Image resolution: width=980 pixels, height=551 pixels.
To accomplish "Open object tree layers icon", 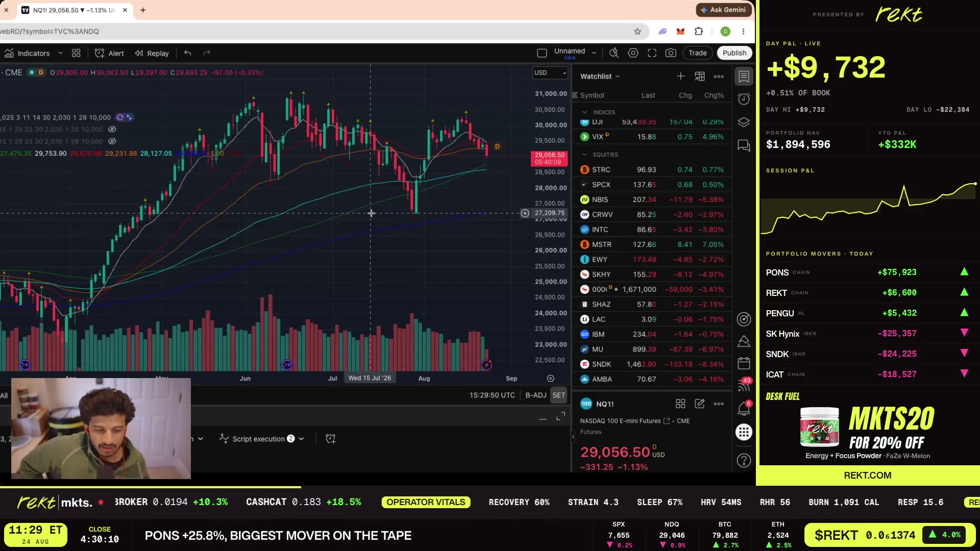I will click(x=744, y=122).
